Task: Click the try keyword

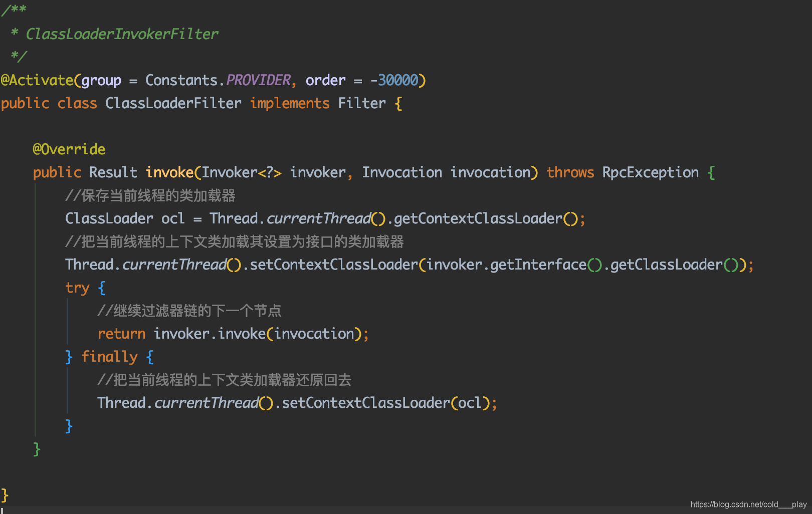Action: (x=77, y=288)
